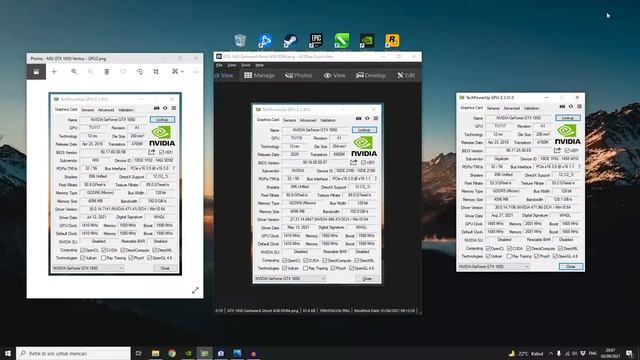Click the Bus Interface question mark in live GPU-Z

point(580,167)
